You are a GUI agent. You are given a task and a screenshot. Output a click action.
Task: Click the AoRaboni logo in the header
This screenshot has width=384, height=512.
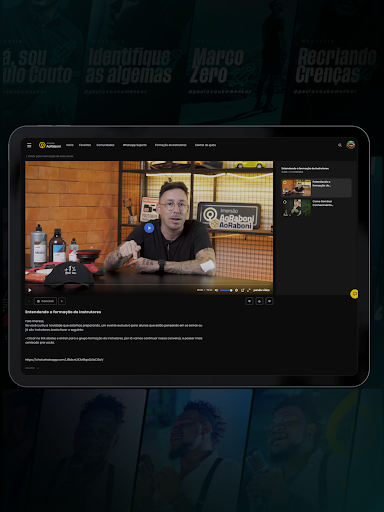(x=50, y=145)
